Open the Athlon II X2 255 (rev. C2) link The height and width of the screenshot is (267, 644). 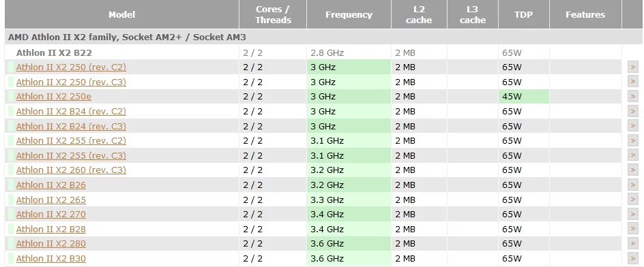click(71, 141)
